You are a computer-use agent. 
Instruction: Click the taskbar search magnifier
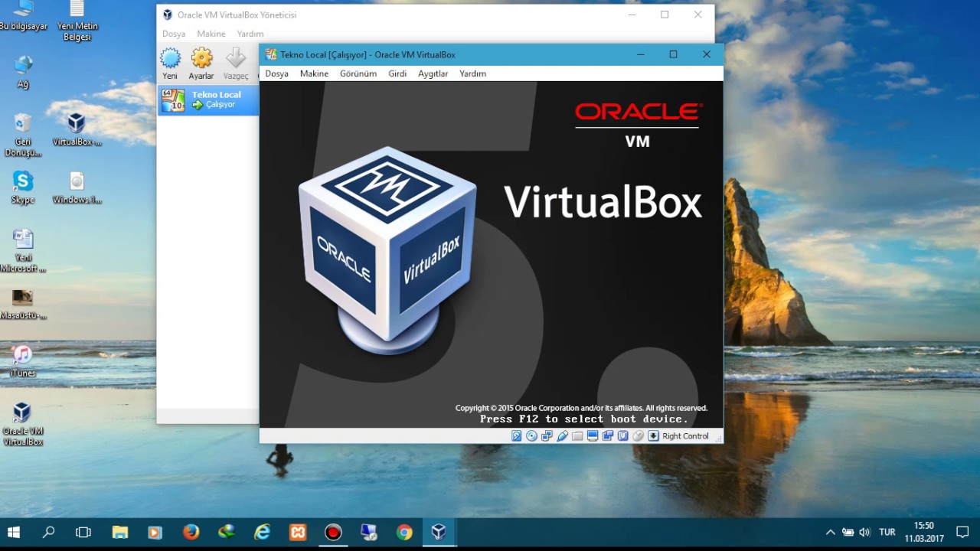tap(49, 533)
